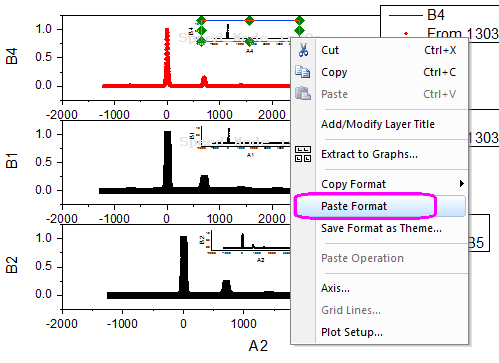Choose Copy from the context menu
This screenshot has height=363, width=499.
click(334, 72)
